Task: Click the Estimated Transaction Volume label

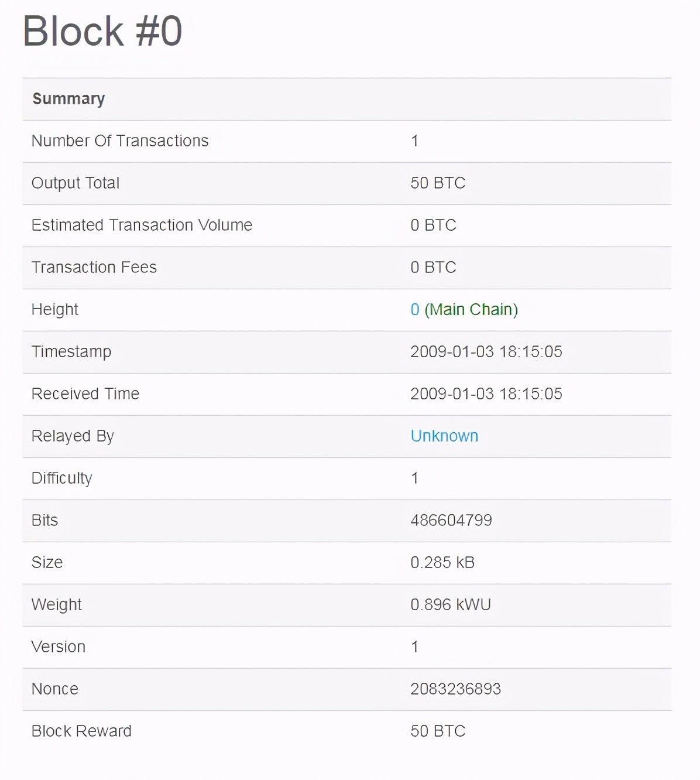Action: click(142, 225)
